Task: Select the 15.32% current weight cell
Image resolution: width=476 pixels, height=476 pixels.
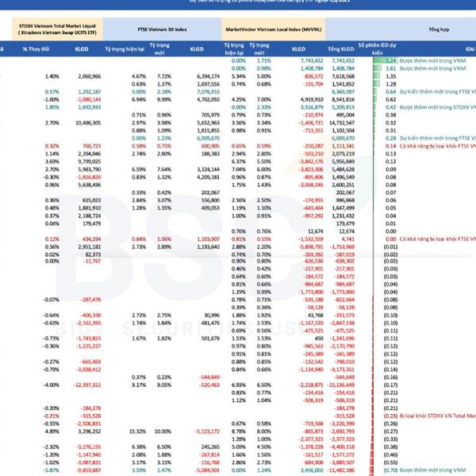Action: pyautogui.click(x=137, y=432)
